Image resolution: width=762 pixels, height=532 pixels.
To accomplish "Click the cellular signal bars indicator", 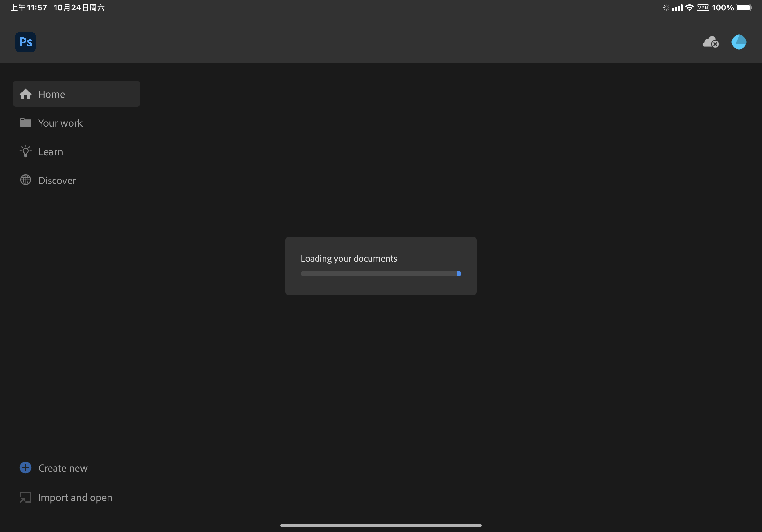I will click(677, 7).
